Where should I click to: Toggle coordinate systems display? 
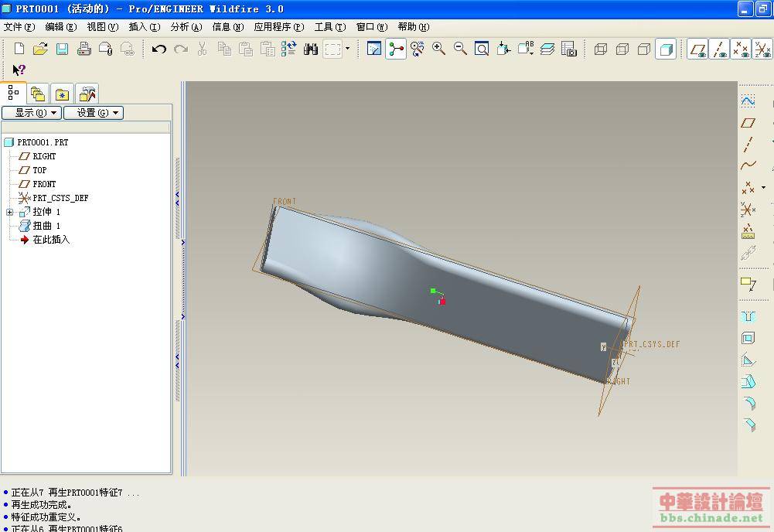pos(762,49)
